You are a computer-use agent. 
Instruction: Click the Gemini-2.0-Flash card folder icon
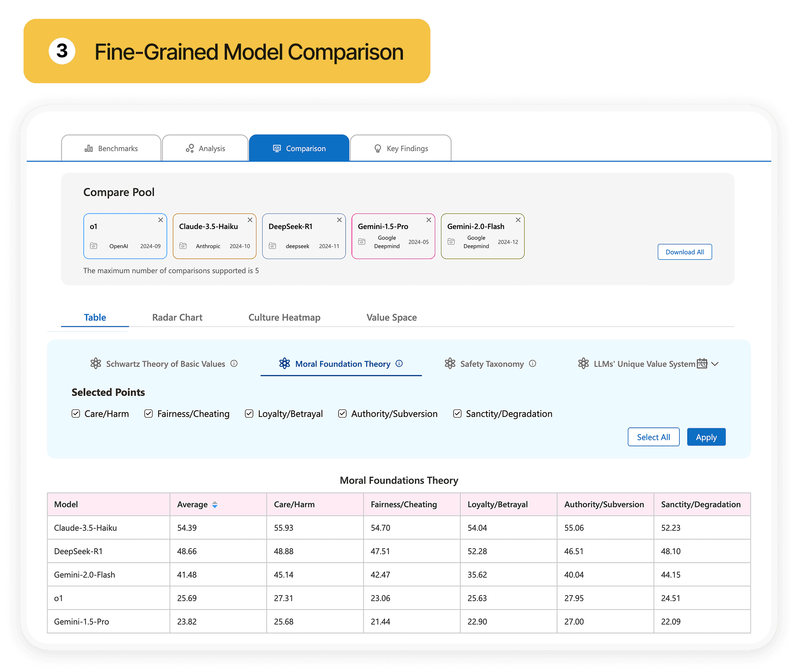(x=451, y=241)
